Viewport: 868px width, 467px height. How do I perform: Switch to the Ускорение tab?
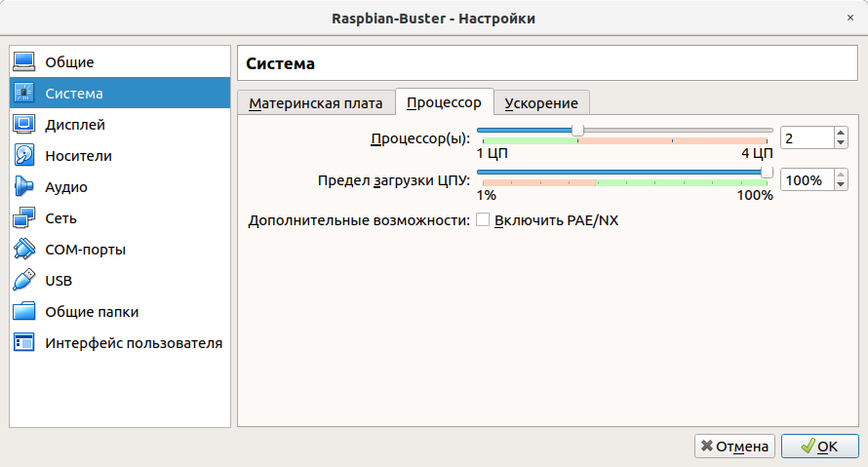coord(541,103)
